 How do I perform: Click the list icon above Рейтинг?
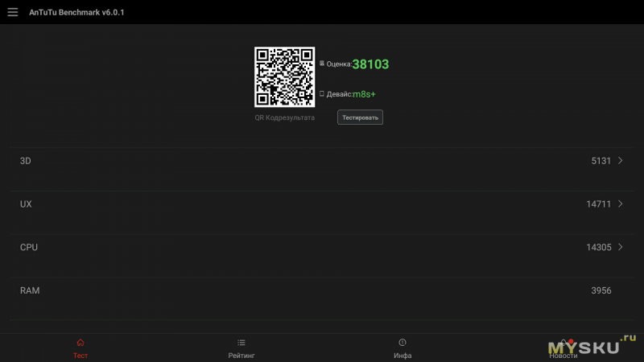click(x=242, y=343)
